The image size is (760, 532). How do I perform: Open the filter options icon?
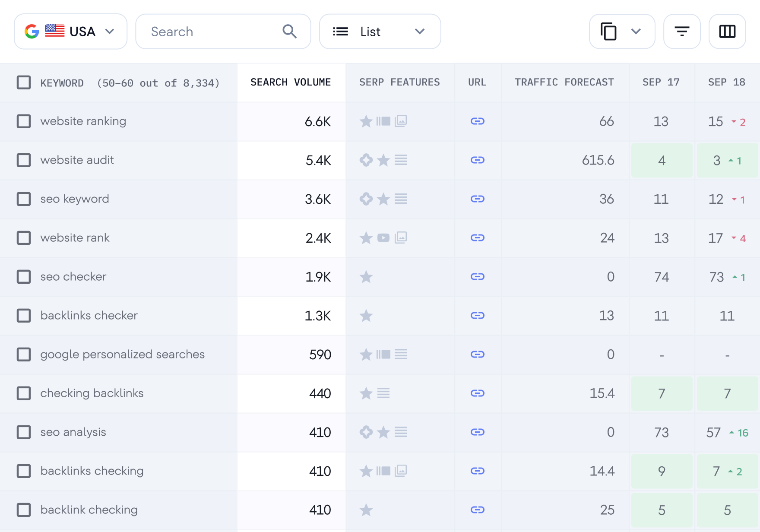point(681,32)
